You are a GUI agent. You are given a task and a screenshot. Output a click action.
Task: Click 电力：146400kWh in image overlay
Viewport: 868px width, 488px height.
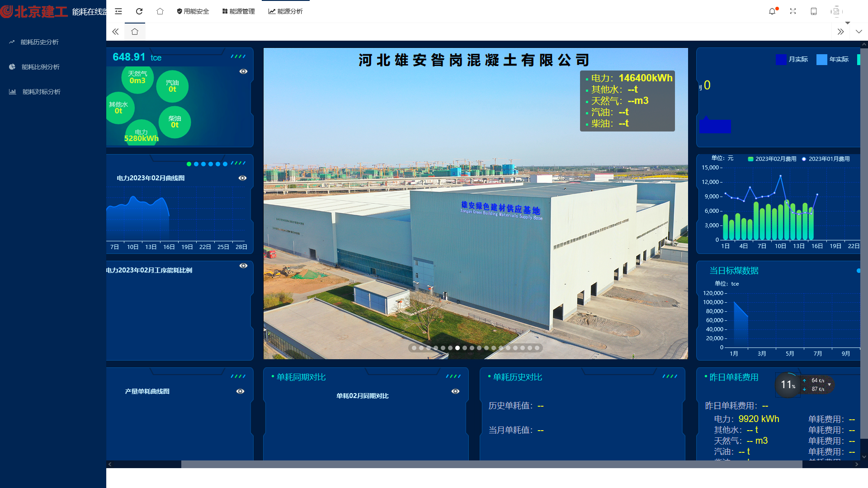[632, 78]
